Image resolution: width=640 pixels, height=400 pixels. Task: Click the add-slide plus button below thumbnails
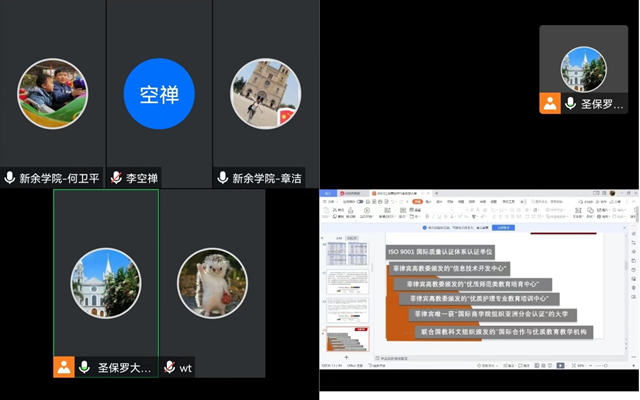348,357
